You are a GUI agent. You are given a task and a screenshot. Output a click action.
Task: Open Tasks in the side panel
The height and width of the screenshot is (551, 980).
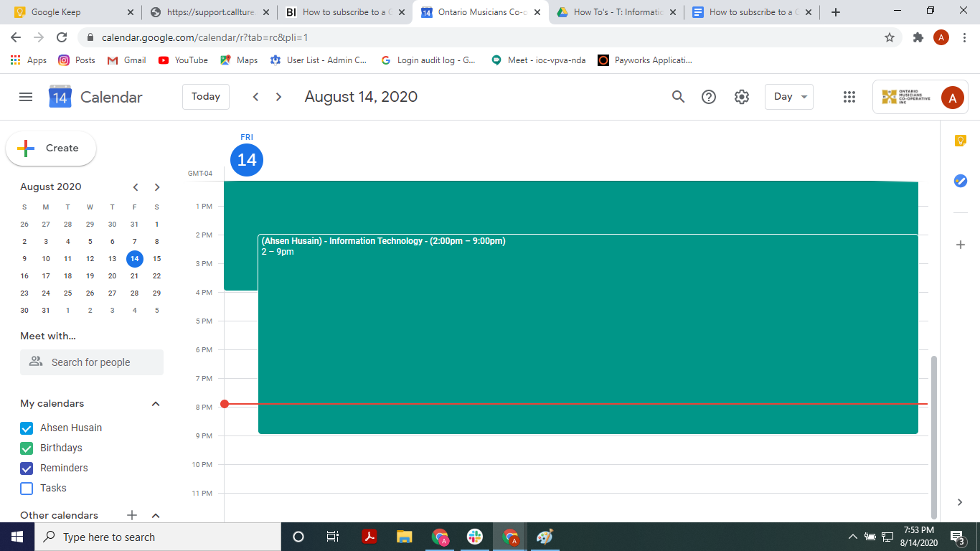coord(961,181)
